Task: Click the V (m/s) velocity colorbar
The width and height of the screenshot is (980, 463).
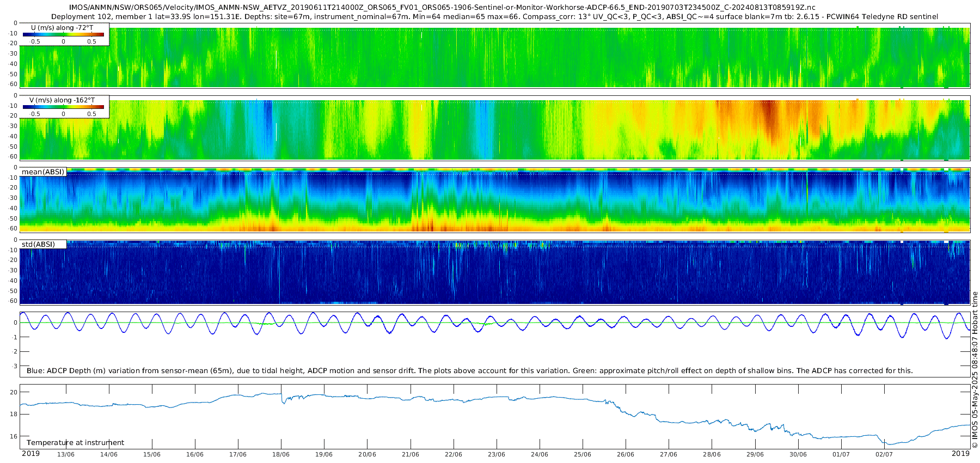Action: 63,107
